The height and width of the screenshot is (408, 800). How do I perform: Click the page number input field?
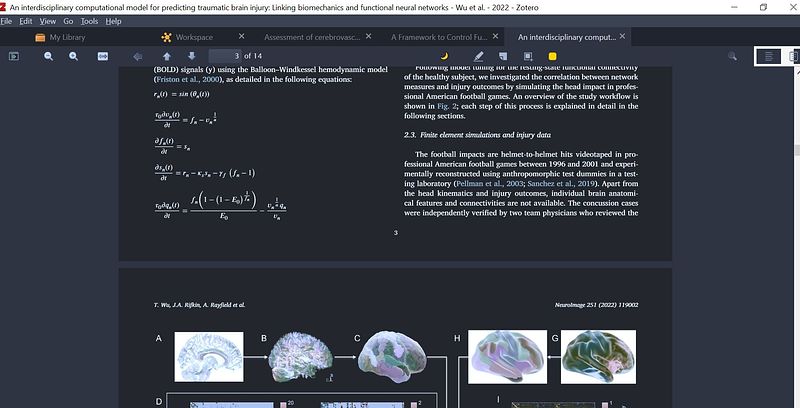point(226,56)
